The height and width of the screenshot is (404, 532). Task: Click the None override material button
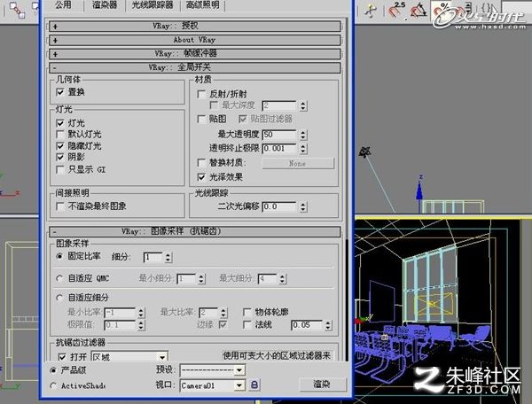click(298, 163)
